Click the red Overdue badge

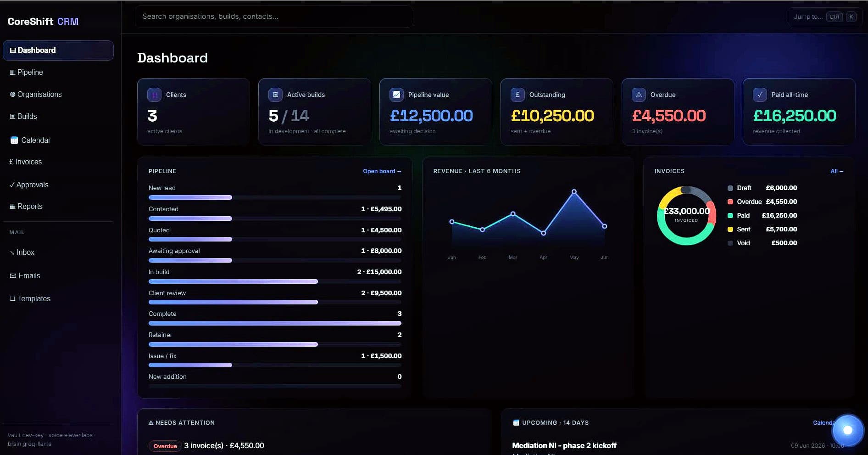click(x=165, y=446)
